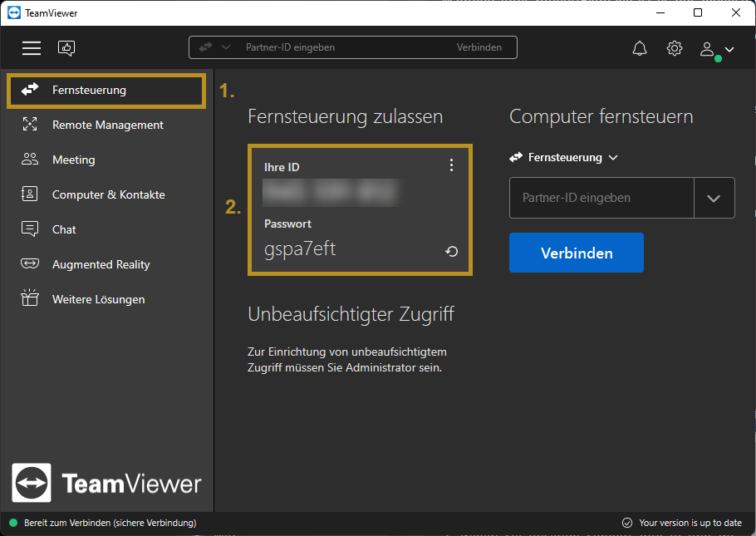Click the password text gspa7eft
The image size is (756, 536).
click(300, 249)
